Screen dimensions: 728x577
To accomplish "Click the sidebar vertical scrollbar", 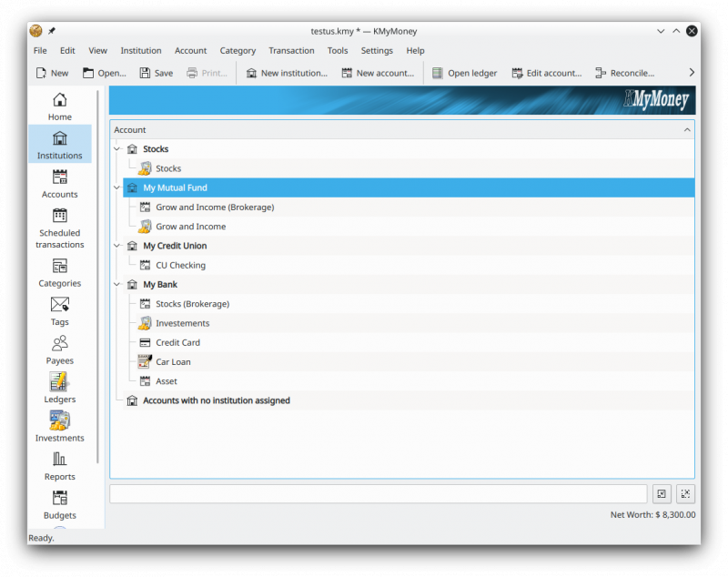I will tap(98, 277).
